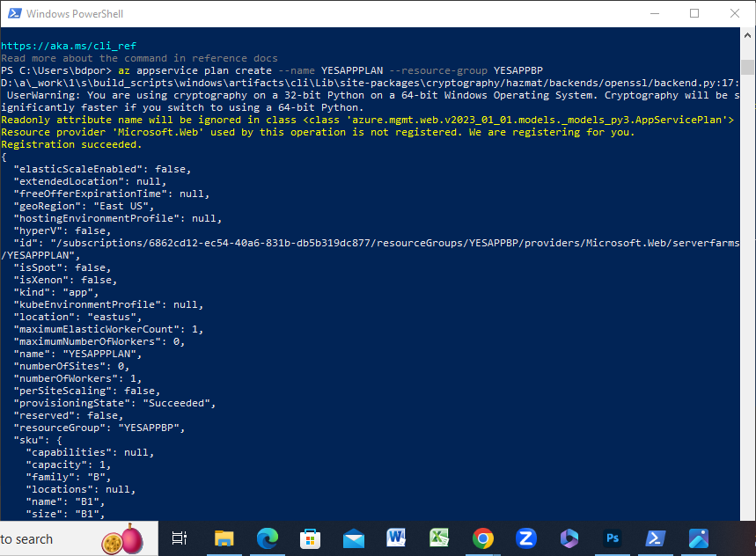The image size is (756, 556).
Task: Click the vertical scrollbar thumb in PowerShell
Action: click(747, 67)
